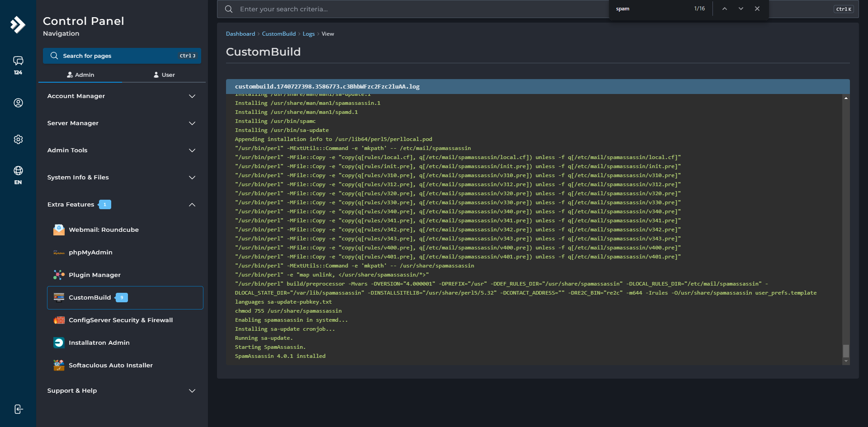
Task: Go to Logs breadcrumb link
Action: click(x=309, y=34)
